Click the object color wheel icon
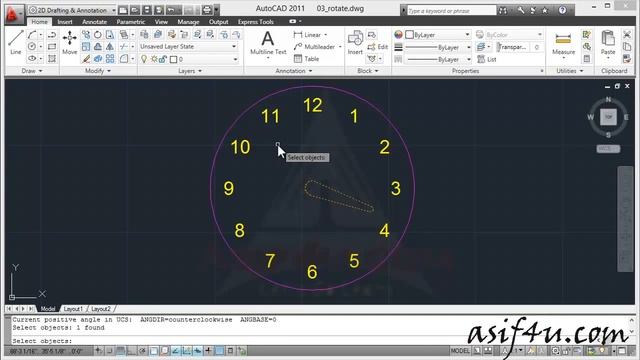 pyautogui.click(x=398, y=35)
